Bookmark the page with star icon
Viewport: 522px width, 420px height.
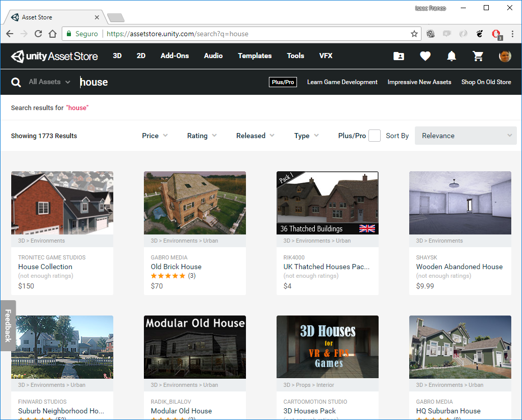414,34
